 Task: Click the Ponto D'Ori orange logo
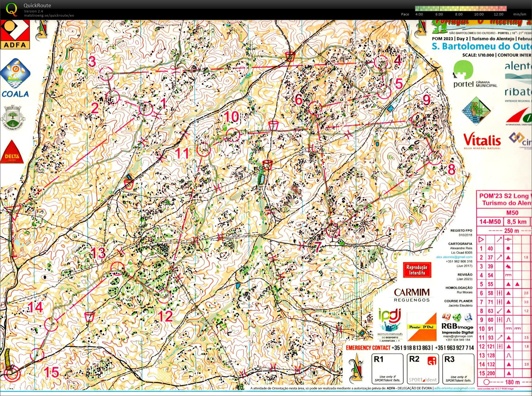pos(421,327)
